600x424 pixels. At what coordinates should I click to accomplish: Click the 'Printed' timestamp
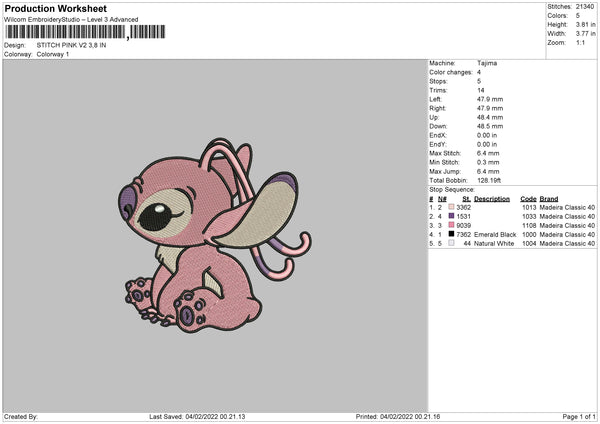point(398,417)
